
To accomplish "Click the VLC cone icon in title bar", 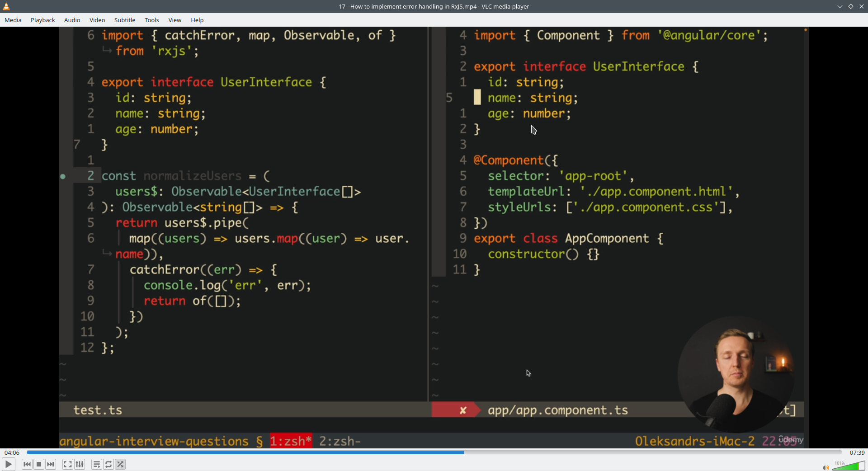I will coord(6,6).
